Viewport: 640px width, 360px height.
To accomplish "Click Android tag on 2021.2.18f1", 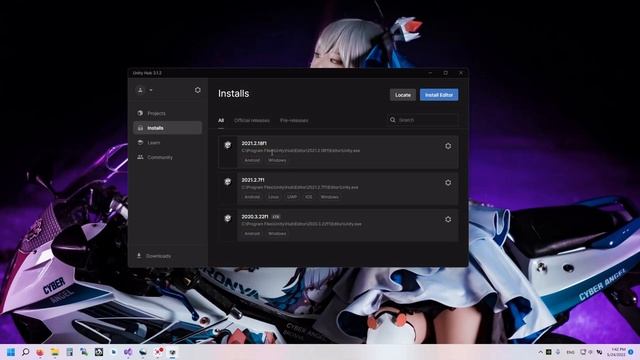I will click(x=252, y=160).
